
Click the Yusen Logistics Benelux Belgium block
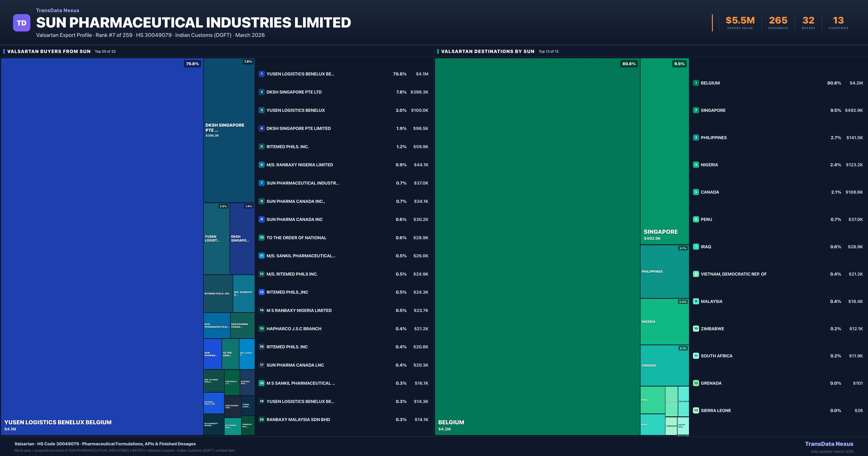click(x=102, y=246)
